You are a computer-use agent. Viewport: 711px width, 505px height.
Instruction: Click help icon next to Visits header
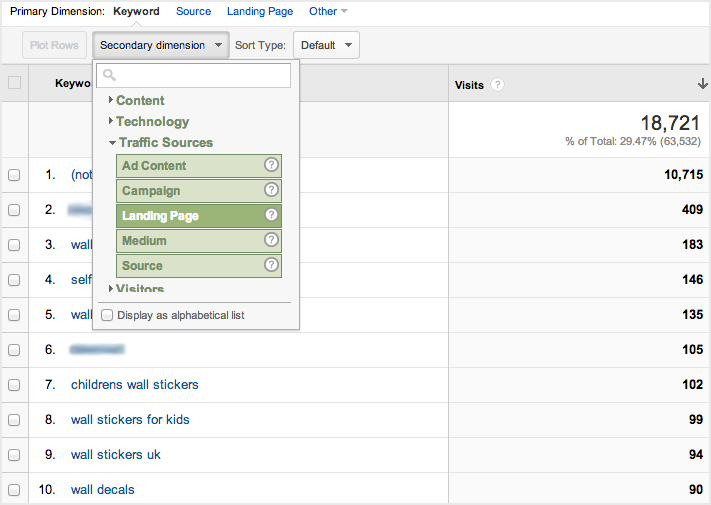[497, 85]
